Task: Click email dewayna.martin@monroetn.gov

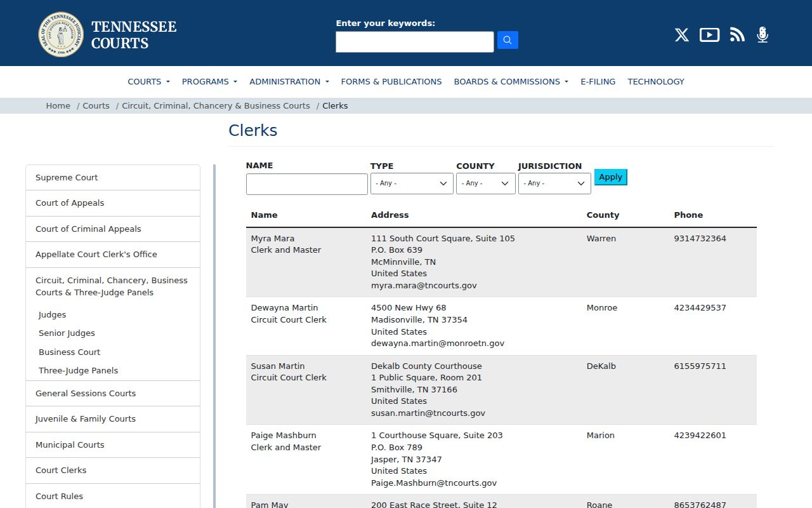Action: (x=438, y=344)
